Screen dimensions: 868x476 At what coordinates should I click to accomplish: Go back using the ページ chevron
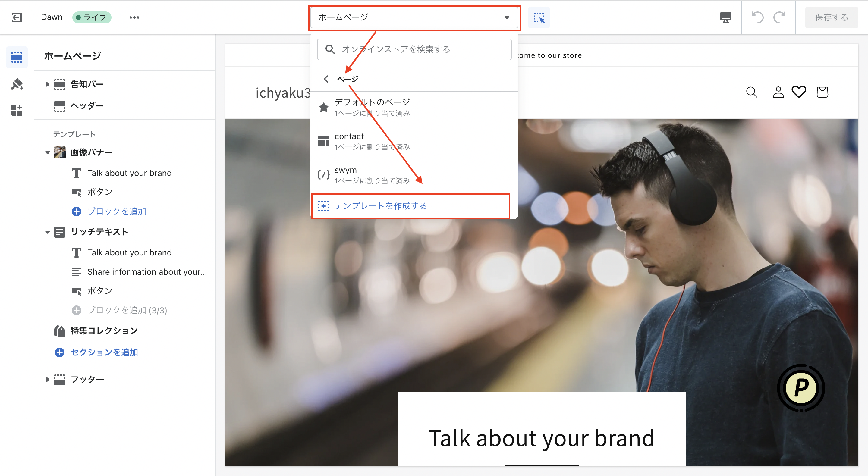coord(325,79)
